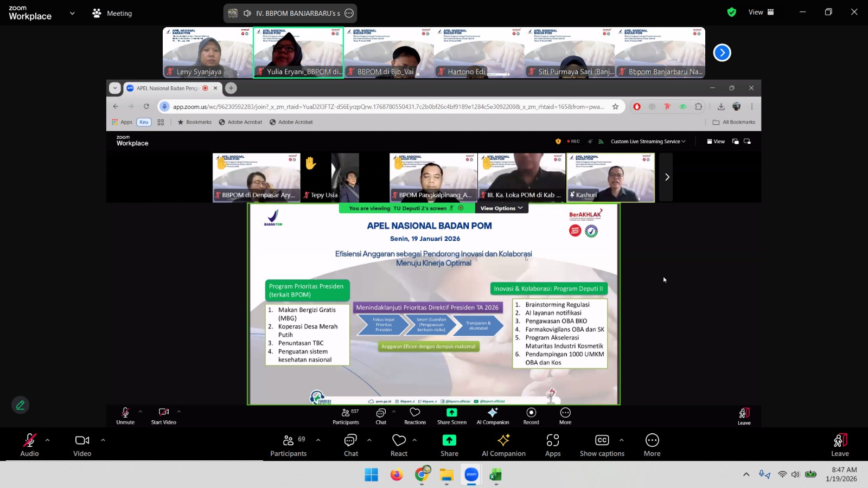Open the Meeting tab at top
Viewport: 868px width, 488px height.
[x=112, y=13]
